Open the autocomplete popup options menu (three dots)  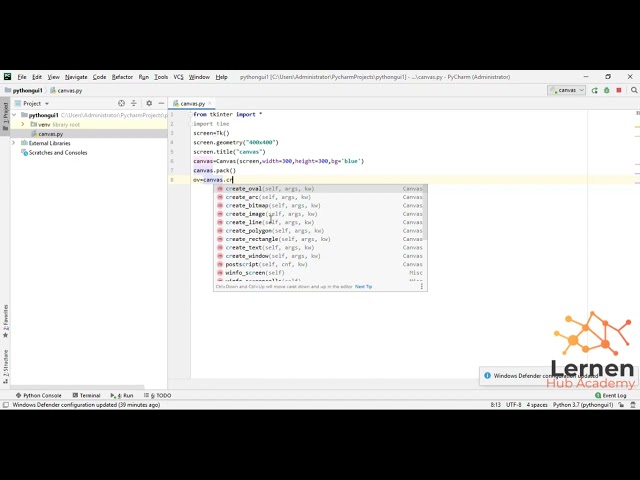coord(422,287)
